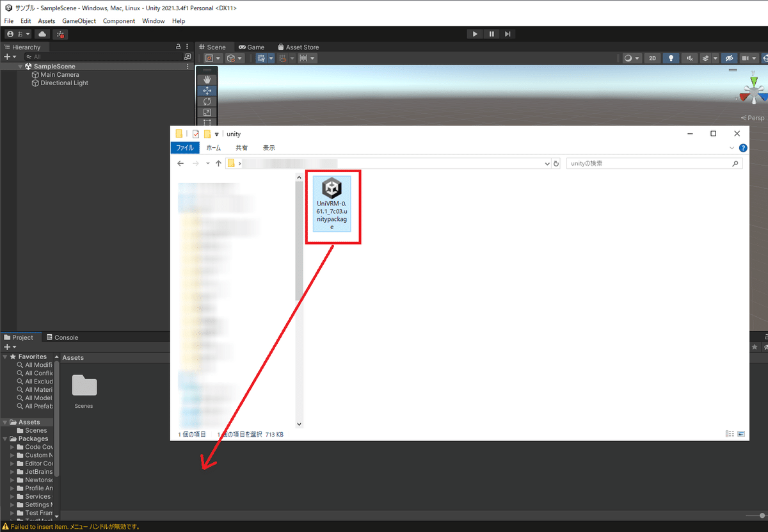
Task: Select the Hand tool above the Move tool
Action: pos(207,79)
